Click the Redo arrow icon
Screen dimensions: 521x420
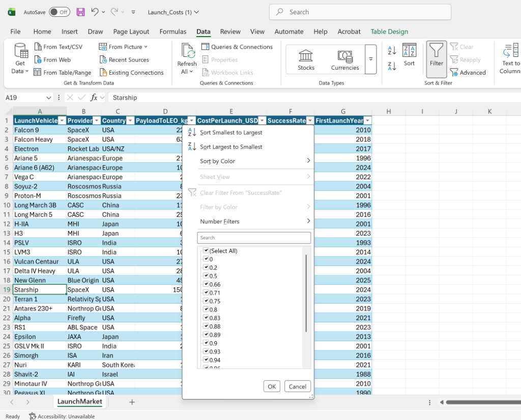(x=114, y=12)
